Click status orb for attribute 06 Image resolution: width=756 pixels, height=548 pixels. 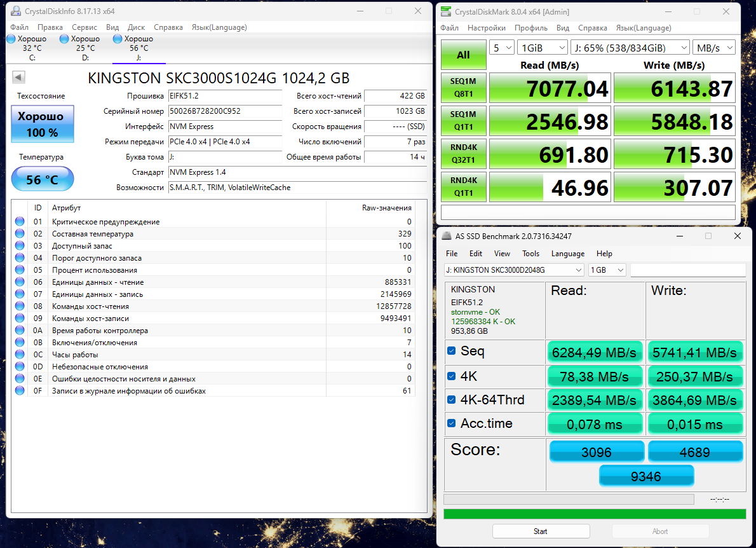20,282
